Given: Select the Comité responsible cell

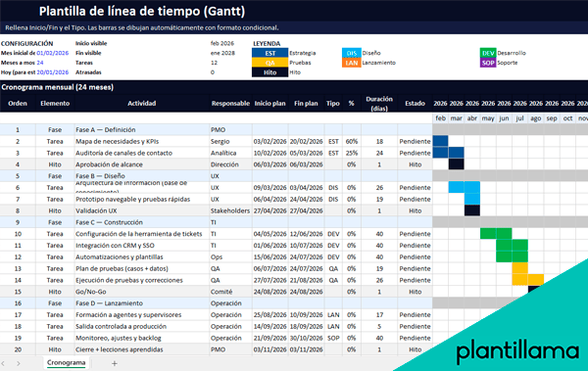Looking at the screenshot, I should click(x=230, y=292).
